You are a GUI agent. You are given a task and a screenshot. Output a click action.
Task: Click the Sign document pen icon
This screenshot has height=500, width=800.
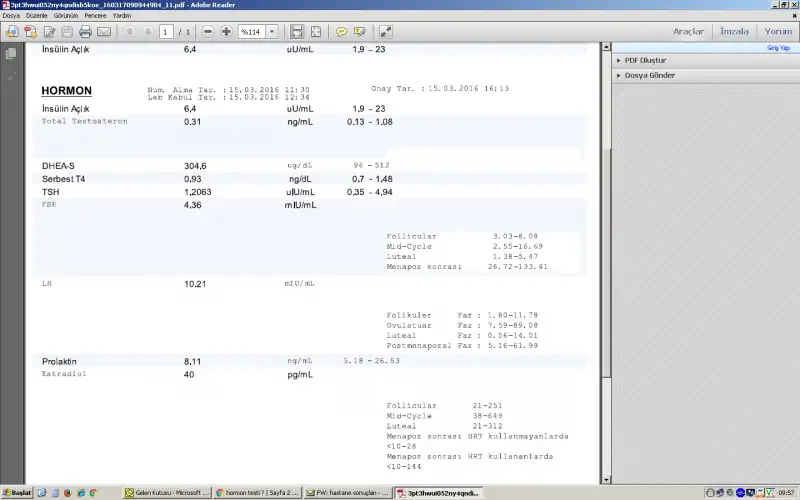pos(49,32)
